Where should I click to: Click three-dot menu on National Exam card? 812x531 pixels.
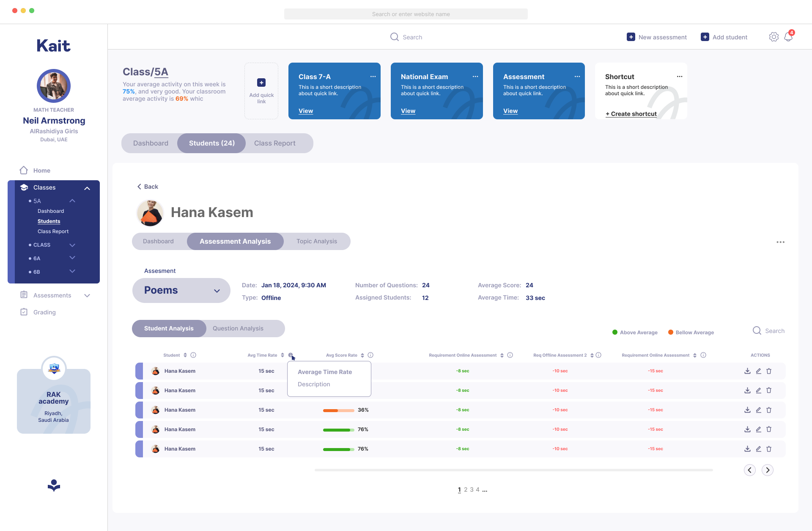pyautogui.click(x=475, y=77)
